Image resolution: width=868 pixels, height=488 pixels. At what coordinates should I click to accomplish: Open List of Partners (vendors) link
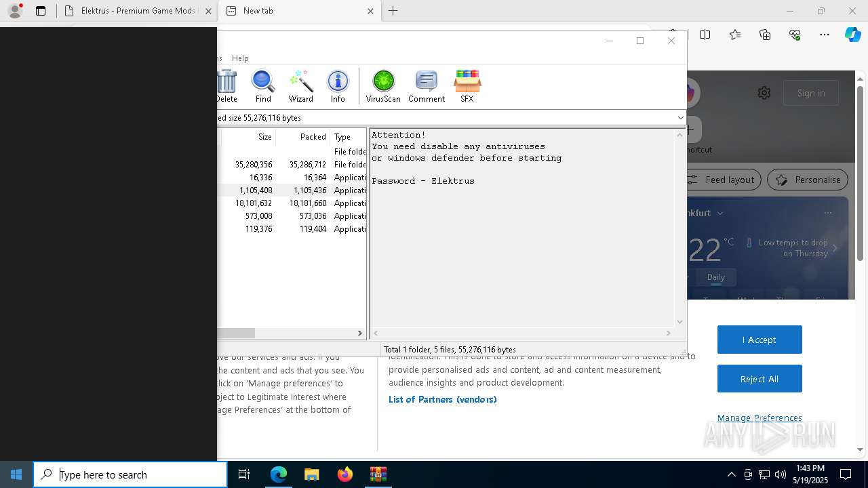pos(443,399)
